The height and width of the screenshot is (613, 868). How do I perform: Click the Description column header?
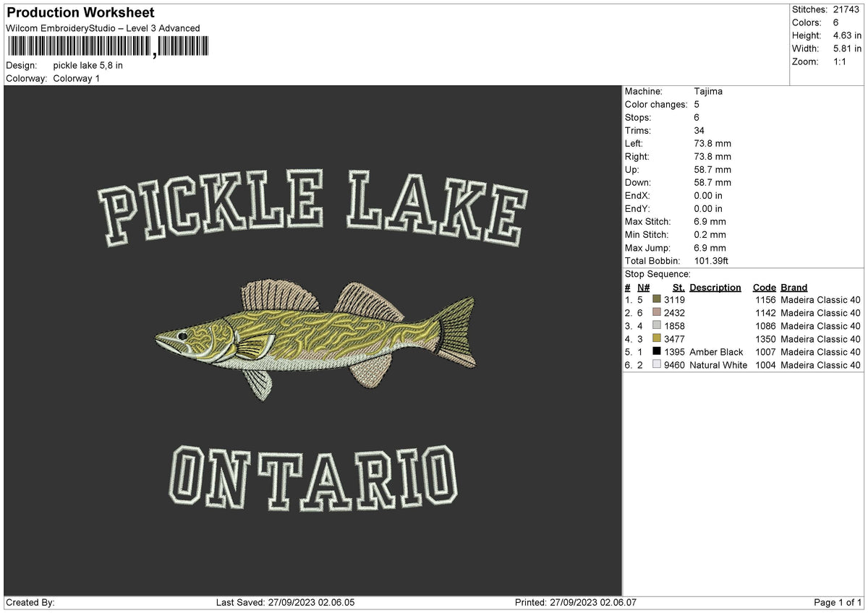[715, 288]
